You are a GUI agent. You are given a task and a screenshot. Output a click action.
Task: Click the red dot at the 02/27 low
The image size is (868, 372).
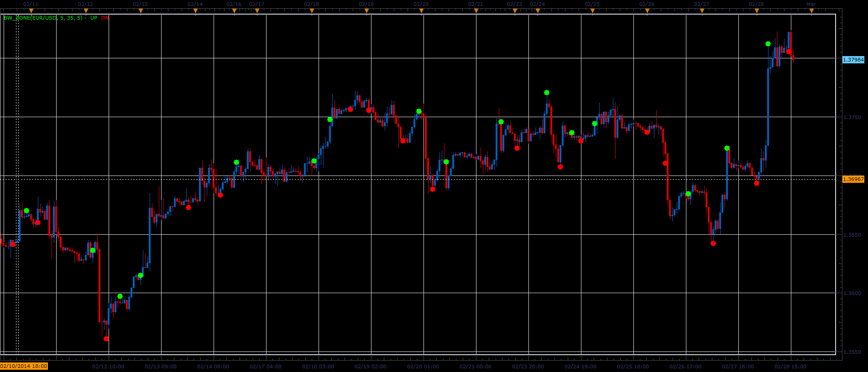click(713, 243)
